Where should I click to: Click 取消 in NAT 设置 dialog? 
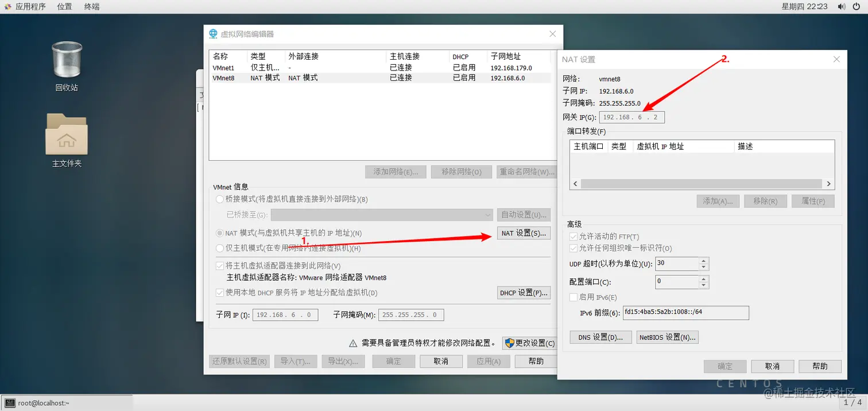pos(773,366)
